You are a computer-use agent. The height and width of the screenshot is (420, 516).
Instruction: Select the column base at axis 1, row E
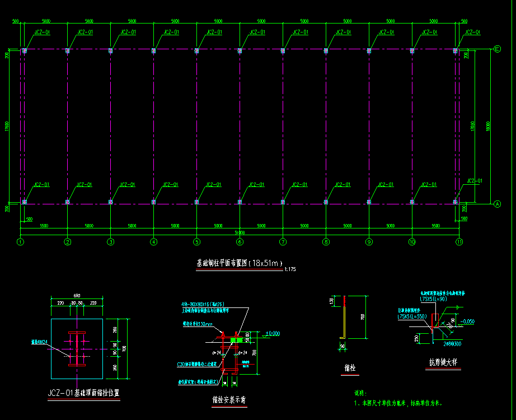[25, 51]
